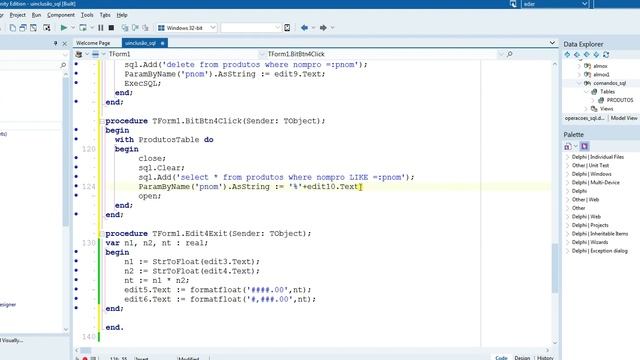Close the left docked panel
640x360 pixels.
[x=64, y=43]
